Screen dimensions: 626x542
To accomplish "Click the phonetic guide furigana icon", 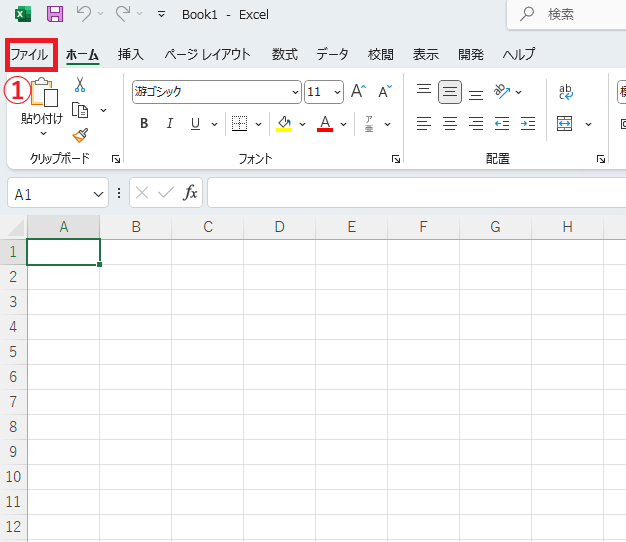I will coord(369,124).
